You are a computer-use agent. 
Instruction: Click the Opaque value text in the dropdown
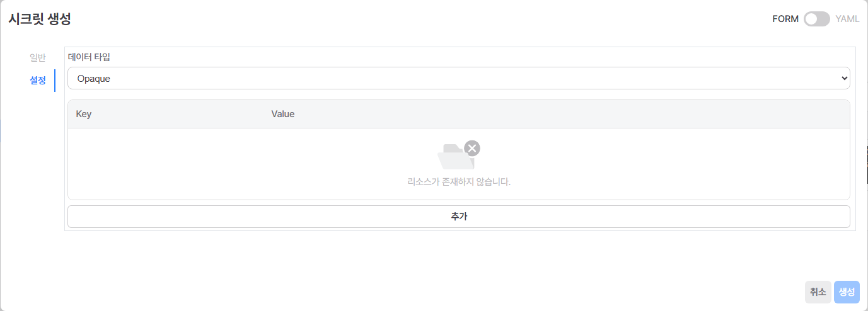click(94, 79)
